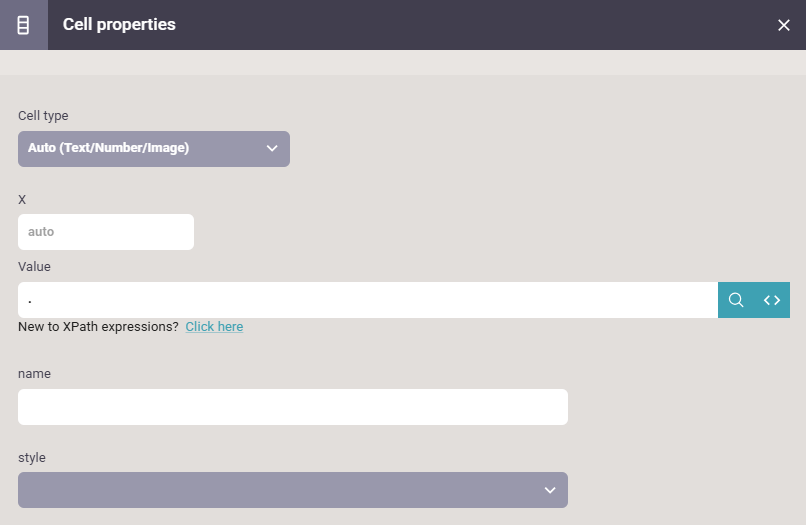
Task: Click the Auto (Text/Number/Image) selection text
Action: coord(108,148)
